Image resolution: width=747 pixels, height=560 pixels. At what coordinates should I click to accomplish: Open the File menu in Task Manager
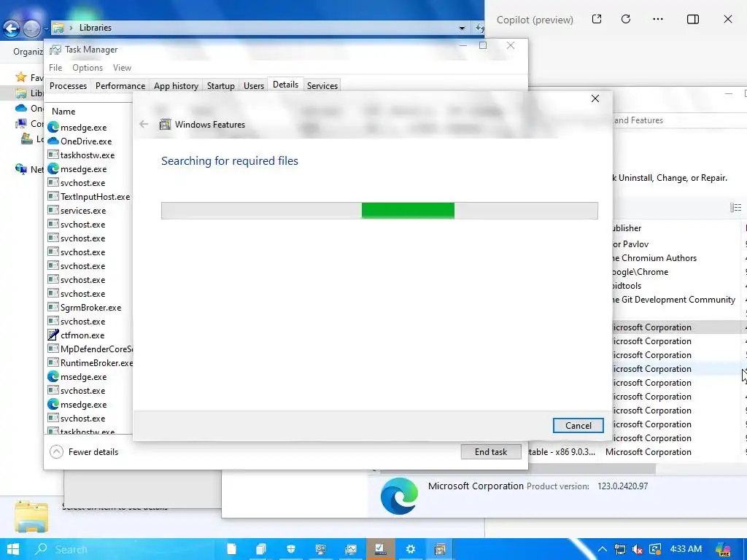pyautogui.click(x=55, y=68)
